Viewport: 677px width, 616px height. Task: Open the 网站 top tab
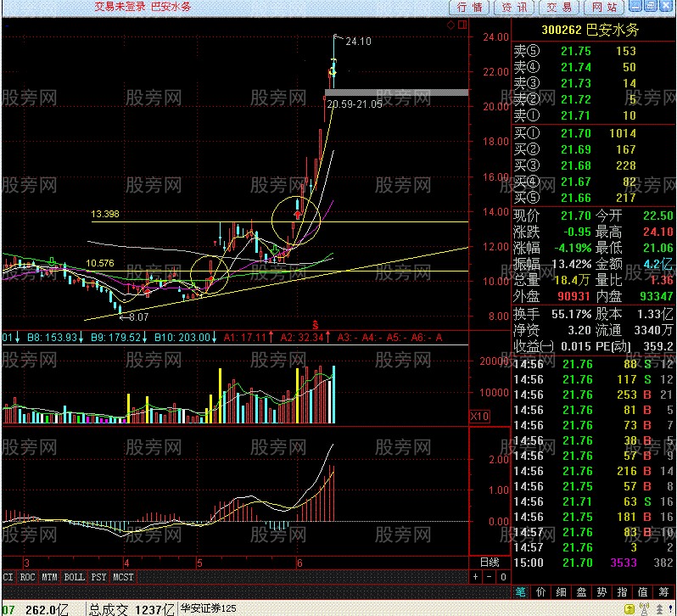pyautogui.click(x=604, y=8)
